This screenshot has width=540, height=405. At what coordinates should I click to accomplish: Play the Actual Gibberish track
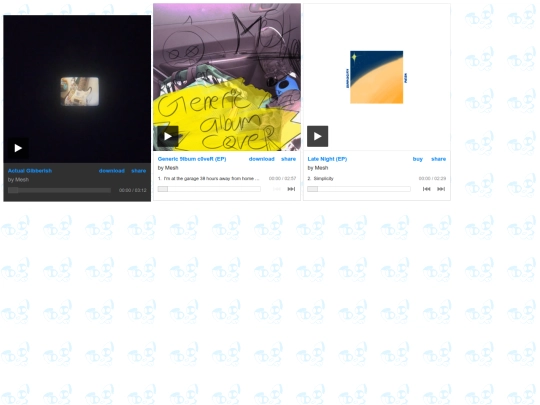18,148
